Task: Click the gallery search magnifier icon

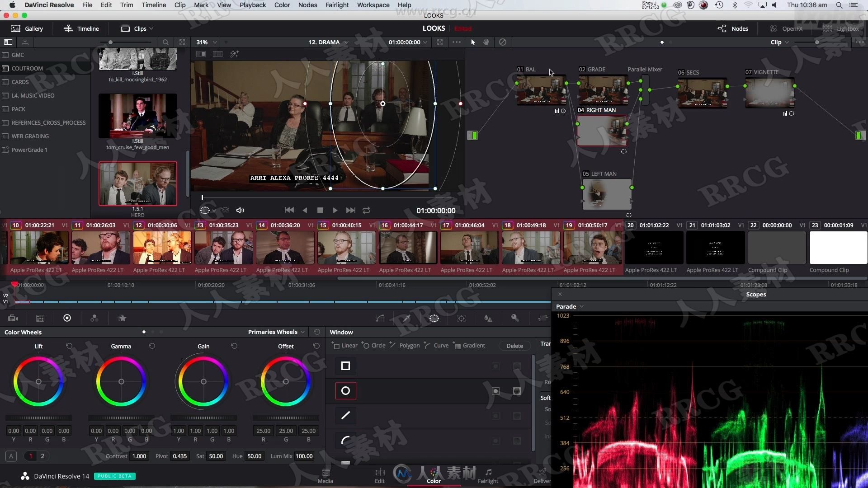Action: (x=165, y=42)
